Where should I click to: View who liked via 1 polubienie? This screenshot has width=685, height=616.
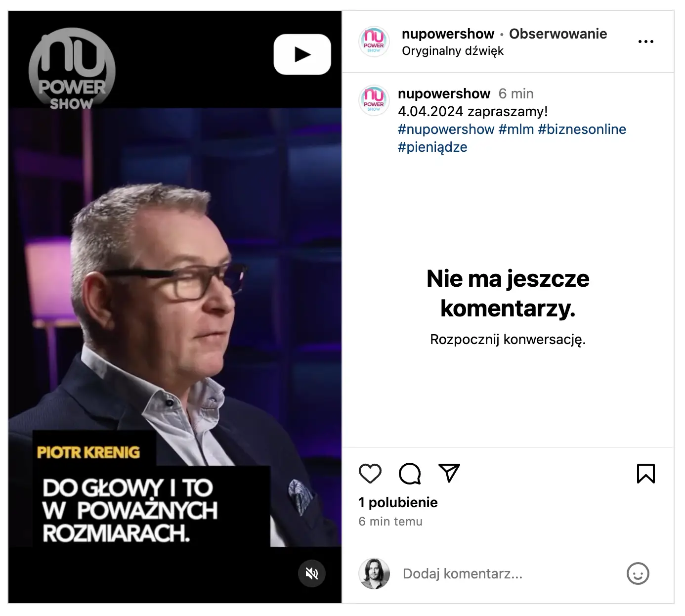398,502
